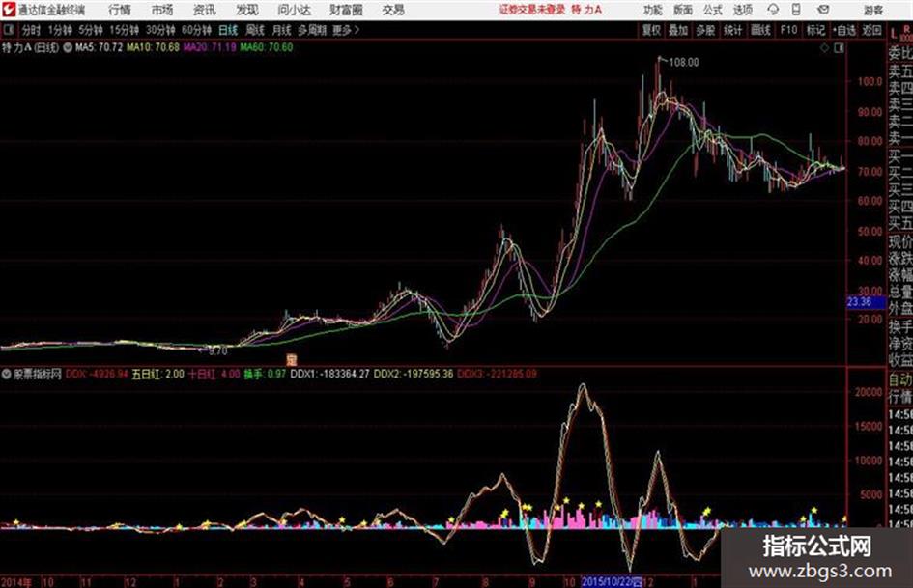Switch to the 分时 period tab
This screenshot has width=913, height=588.
32,30
